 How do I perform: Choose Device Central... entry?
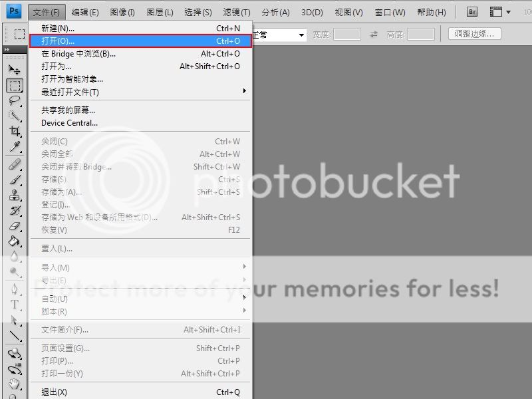(140, 123)
